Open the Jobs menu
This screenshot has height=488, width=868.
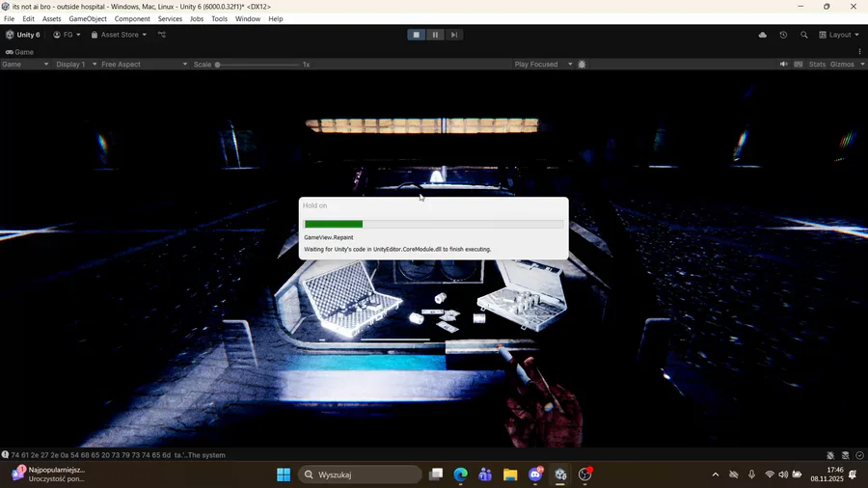197,19
